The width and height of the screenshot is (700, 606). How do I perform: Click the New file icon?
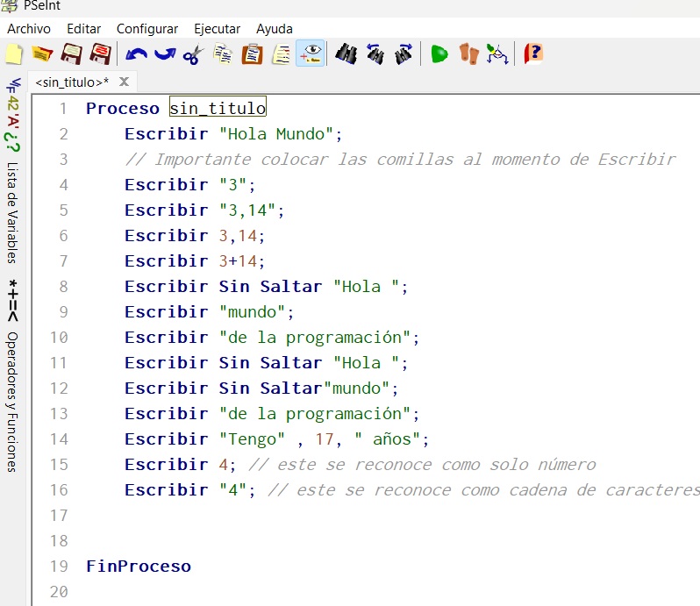click(13, 54)
